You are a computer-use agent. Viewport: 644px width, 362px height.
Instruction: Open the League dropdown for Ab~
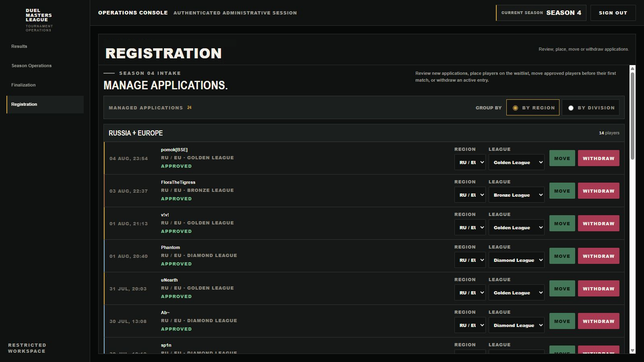pos(516,325)
